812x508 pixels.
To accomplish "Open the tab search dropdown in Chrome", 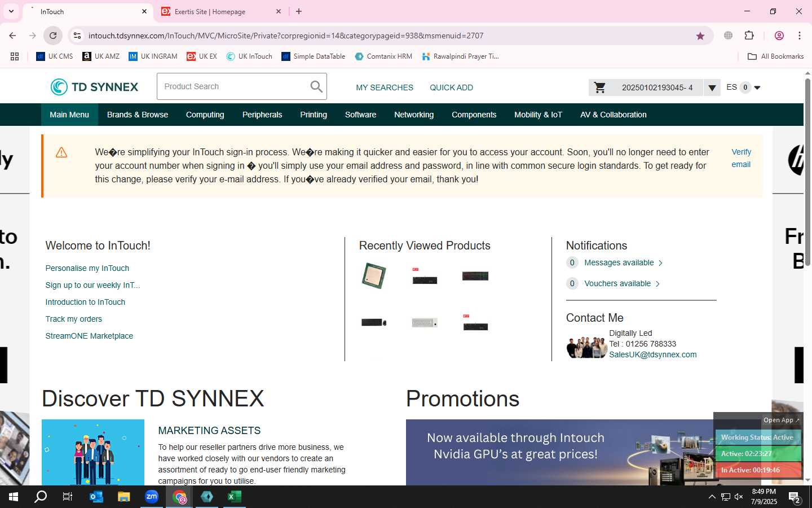I will pyautogui.click(x=11, y=11).
